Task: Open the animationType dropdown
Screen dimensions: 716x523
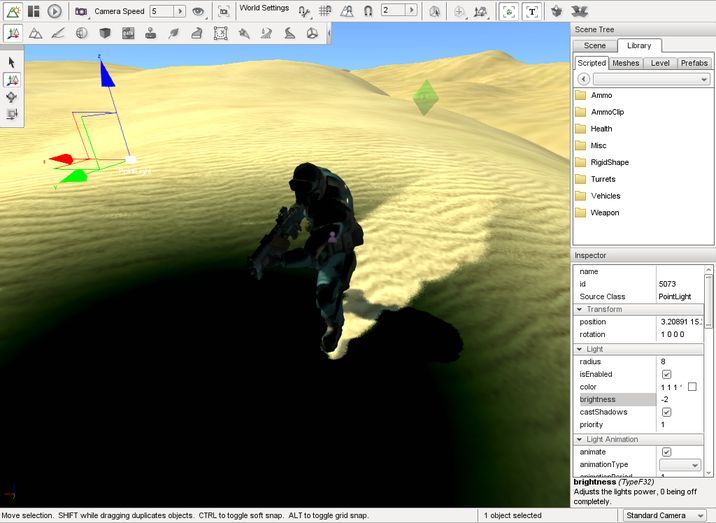Action: tap(680, 465)
